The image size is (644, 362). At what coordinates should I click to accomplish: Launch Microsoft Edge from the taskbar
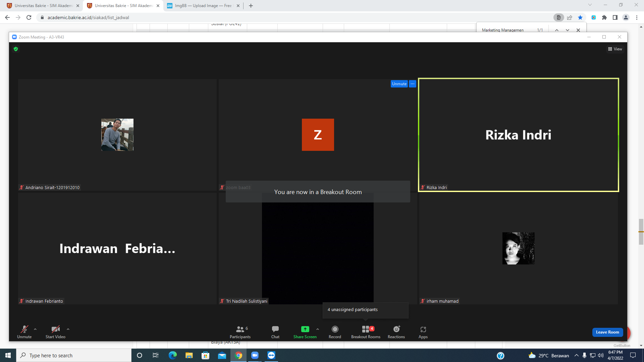(172, 355)
